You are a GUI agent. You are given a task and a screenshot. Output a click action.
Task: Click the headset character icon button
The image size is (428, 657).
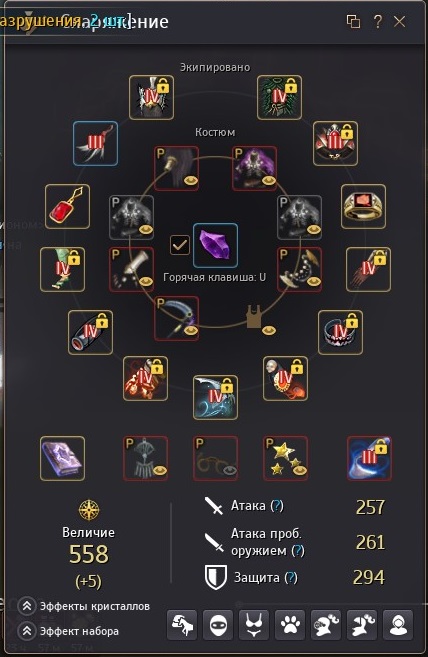click(x=398, y=626)
